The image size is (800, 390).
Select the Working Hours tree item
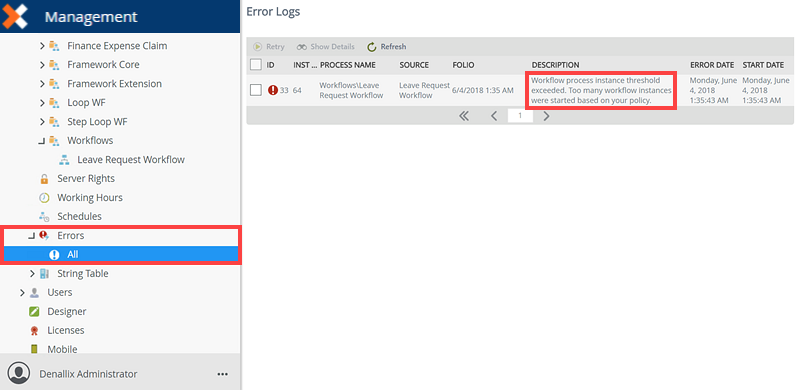(x=90, y=198)
